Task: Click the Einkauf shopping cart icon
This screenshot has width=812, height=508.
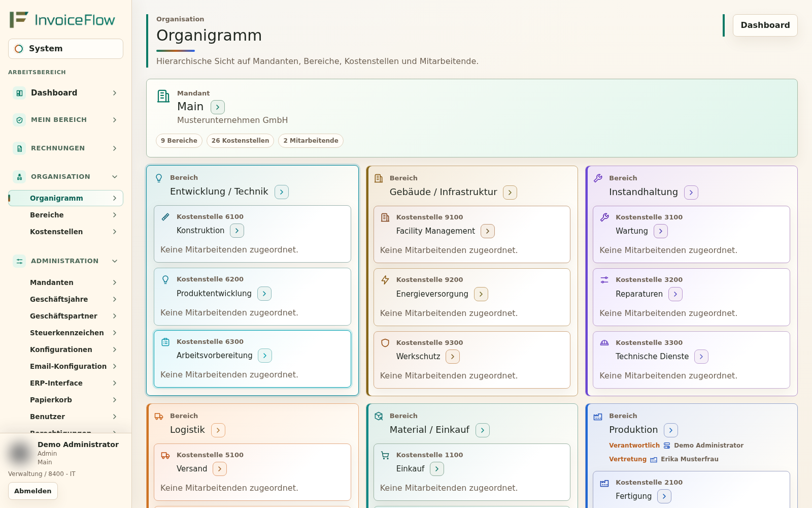Action: [385, 455]
